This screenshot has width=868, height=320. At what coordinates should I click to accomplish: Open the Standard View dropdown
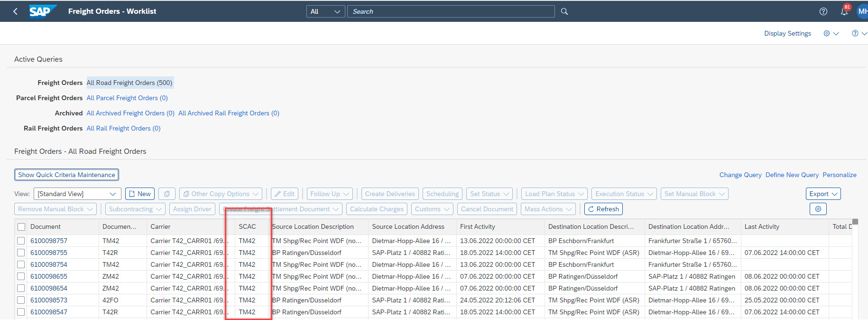77,194
